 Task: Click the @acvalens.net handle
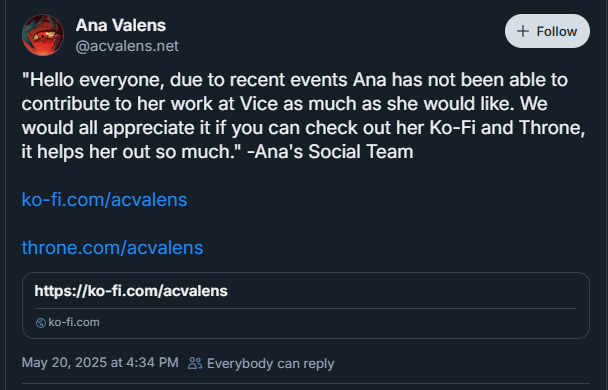(x=127, y=46)
